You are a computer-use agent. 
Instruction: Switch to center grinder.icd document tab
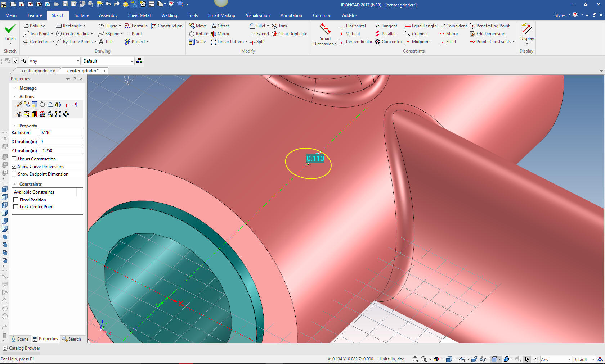(39, 71)
